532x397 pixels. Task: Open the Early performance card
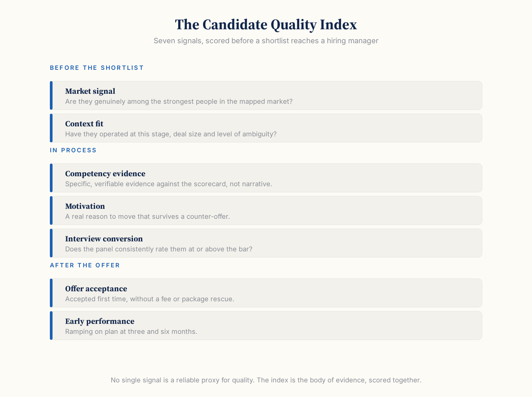click(266, 326)
